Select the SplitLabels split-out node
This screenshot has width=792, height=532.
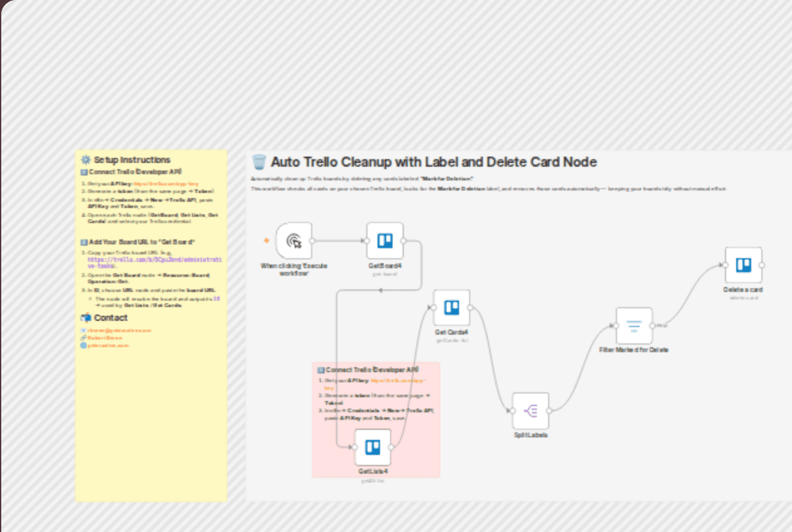(x=531, y=410)
